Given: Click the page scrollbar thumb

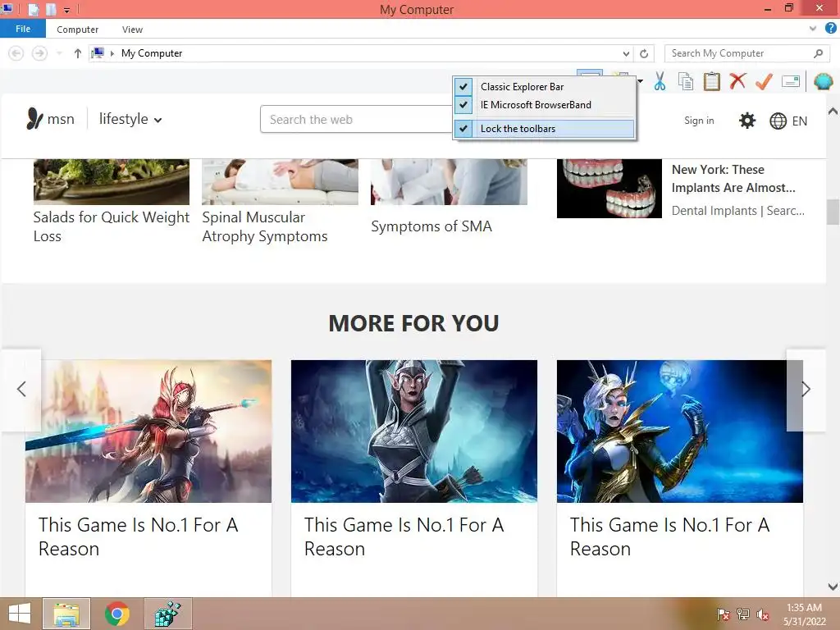Looking at the screenshot, I should (833, 212).
